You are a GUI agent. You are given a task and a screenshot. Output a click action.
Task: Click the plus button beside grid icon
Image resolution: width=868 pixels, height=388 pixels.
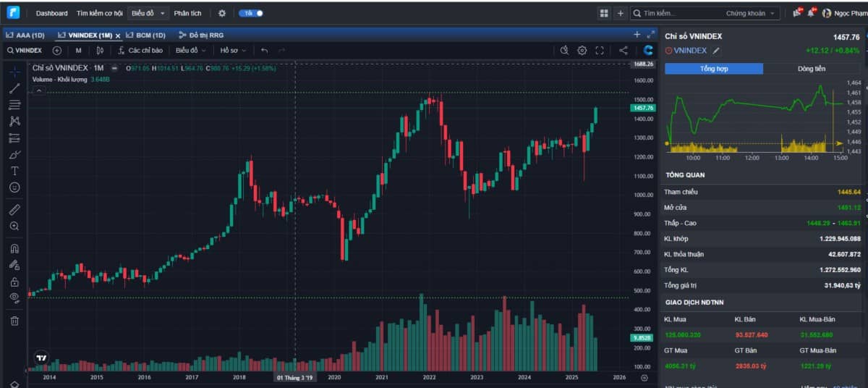[620, 13]
